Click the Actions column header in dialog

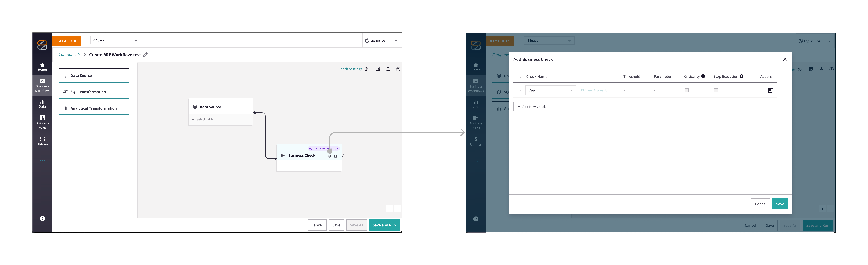pos(766,76)
